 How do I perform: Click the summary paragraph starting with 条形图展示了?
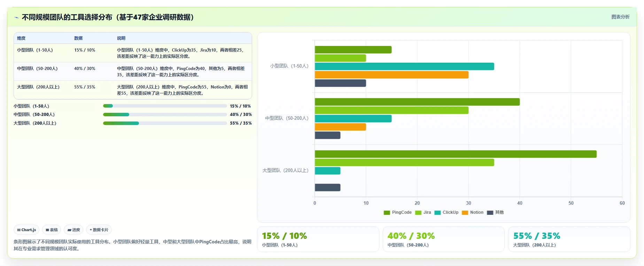coord(132,245)
